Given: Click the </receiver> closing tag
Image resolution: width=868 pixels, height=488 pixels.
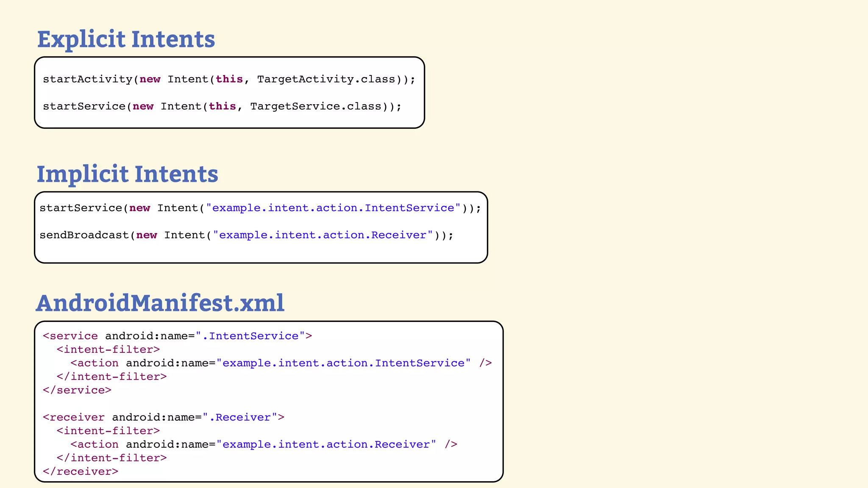Looking at the screenshot, I should coord(81,472).
